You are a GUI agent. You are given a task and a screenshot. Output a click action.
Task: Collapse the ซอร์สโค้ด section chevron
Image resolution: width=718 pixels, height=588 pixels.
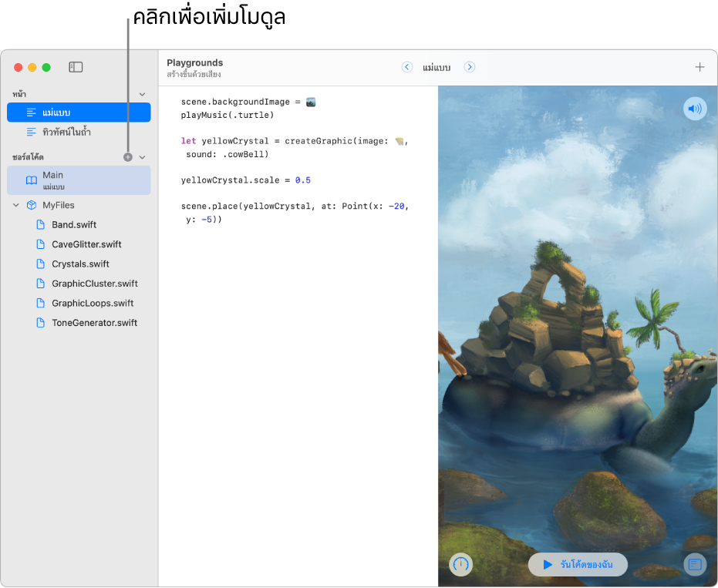tap(143, 157)
